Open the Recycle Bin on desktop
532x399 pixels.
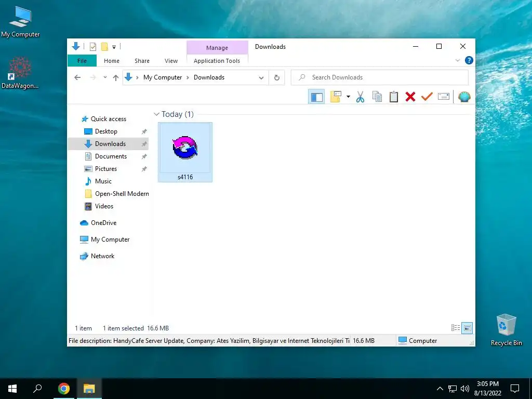coord(506,330)
